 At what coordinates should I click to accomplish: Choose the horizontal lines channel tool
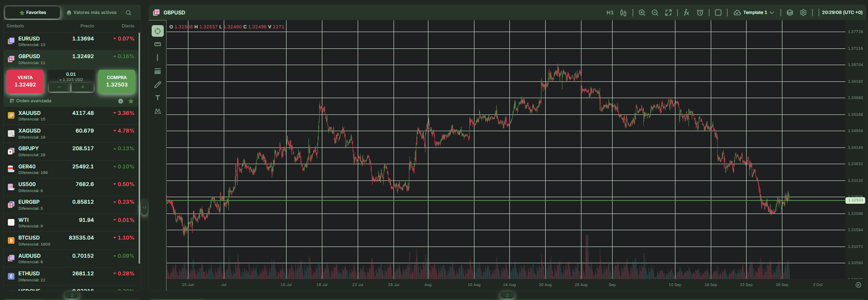pyautogui.click(x=158, y=71)
